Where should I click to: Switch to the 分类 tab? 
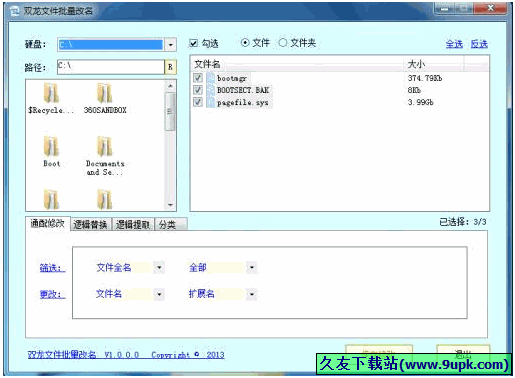tap(171, 225)
